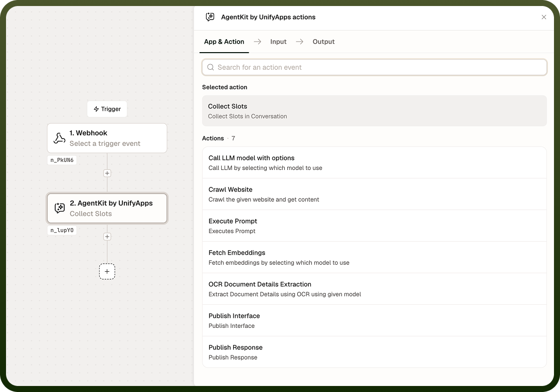Viewport: 560px width, 392px height.
Task: Choose OCR Document Details Extraction action
Action: [x=375, y=289]
